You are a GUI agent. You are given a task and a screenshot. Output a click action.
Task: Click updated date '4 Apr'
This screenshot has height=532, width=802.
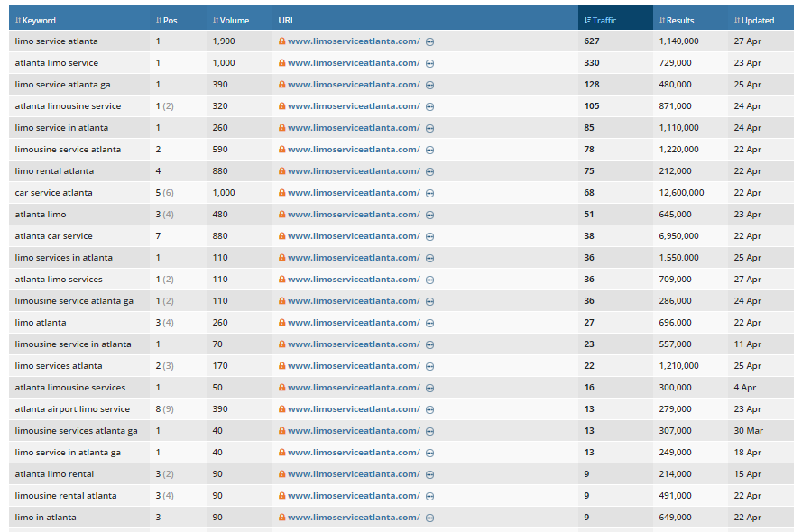[x=745, y=388]
